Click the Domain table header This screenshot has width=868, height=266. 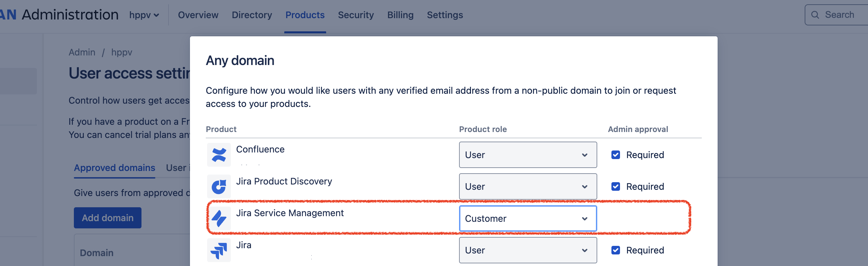[96, 252]
